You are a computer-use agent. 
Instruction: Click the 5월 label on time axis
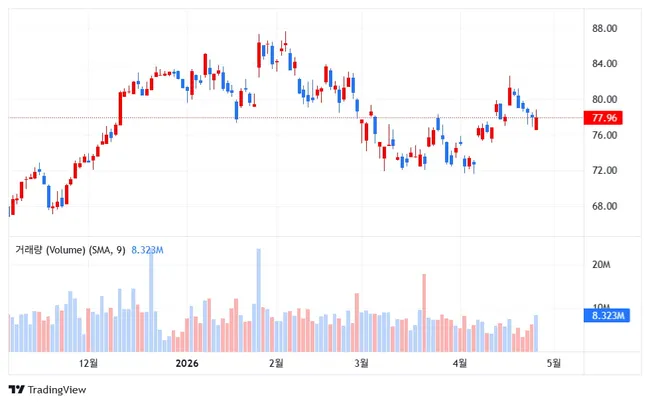552,363
